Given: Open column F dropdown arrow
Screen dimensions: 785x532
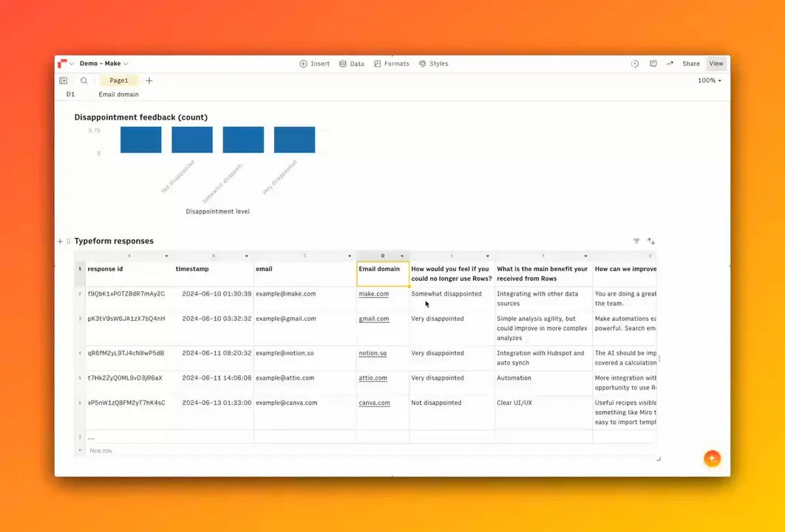Looking at the screenshot, I should [x=585, y=256].
